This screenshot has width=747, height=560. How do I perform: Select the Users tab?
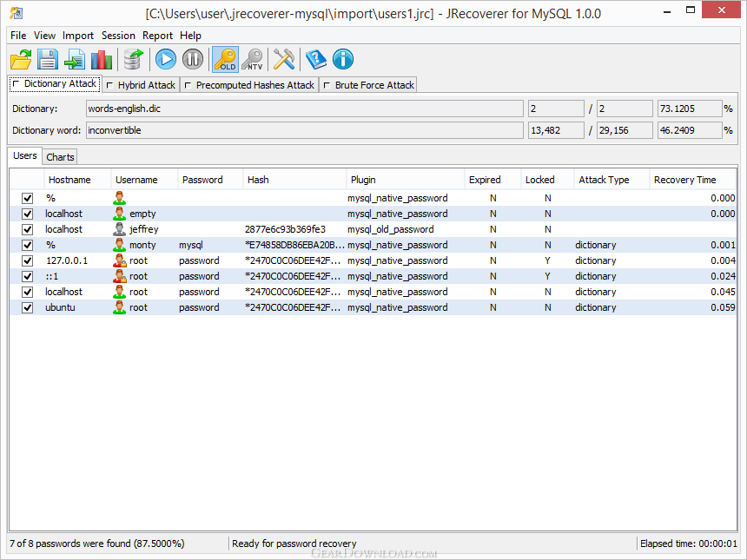click(25, 155)
